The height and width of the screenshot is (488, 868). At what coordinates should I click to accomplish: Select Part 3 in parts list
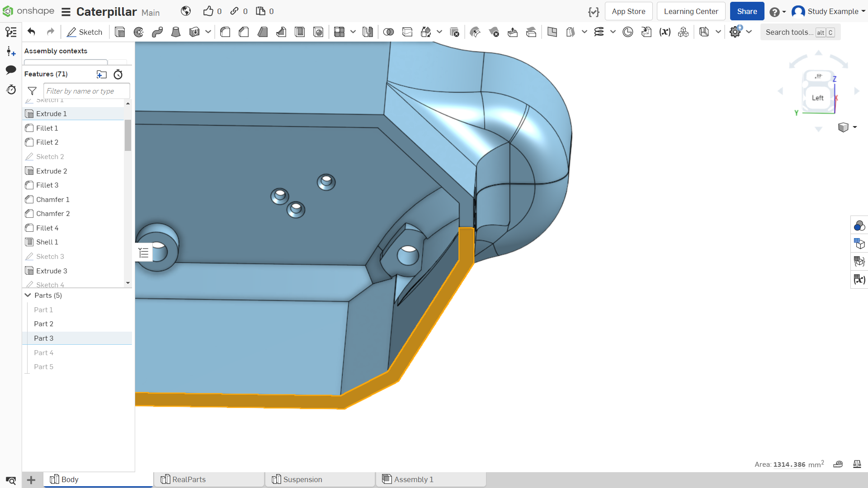77,338
